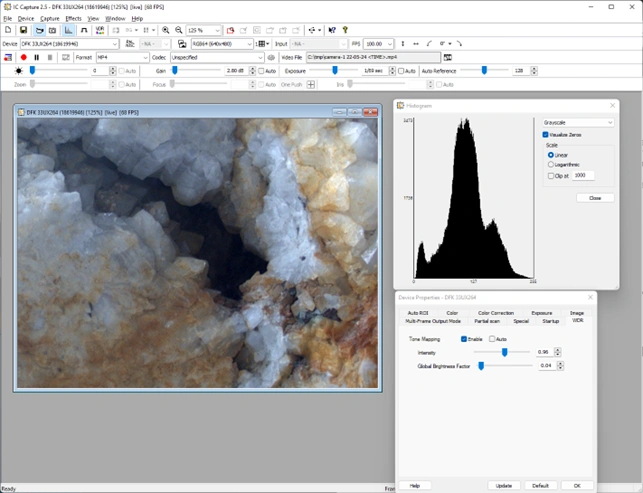
Task: Switch to the Color Correction tab
Action: click(496, 313)
